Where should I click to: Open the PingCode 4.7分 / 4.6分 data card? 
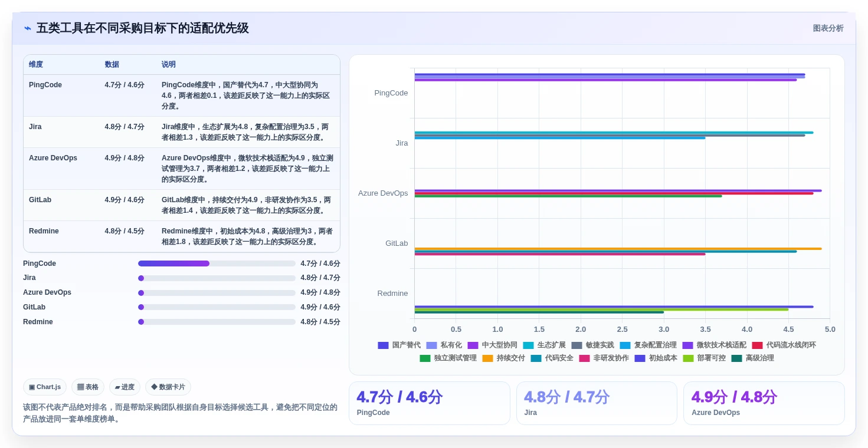[x=430, y=403]
